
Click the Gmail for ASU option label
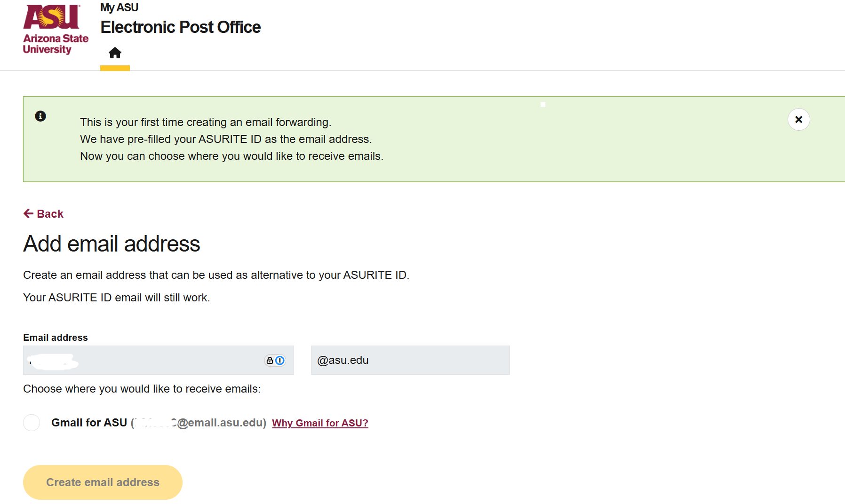[x=89, y=423]
